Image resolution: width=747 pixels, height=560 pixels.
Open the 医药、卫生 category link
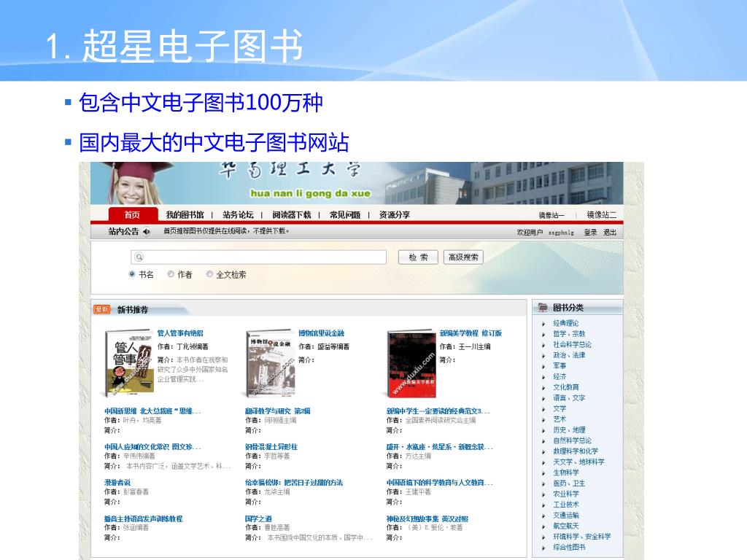[x=569, y=483]
